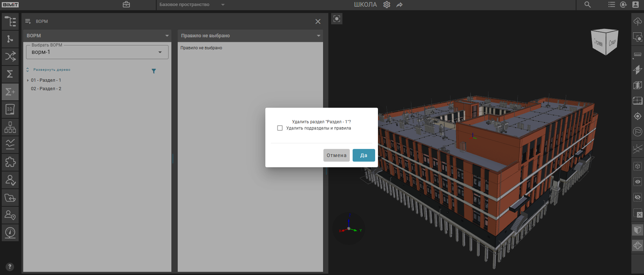Open the 2D drawings document icon
This screenshot has width=644, height=275.
coord(10,110)
